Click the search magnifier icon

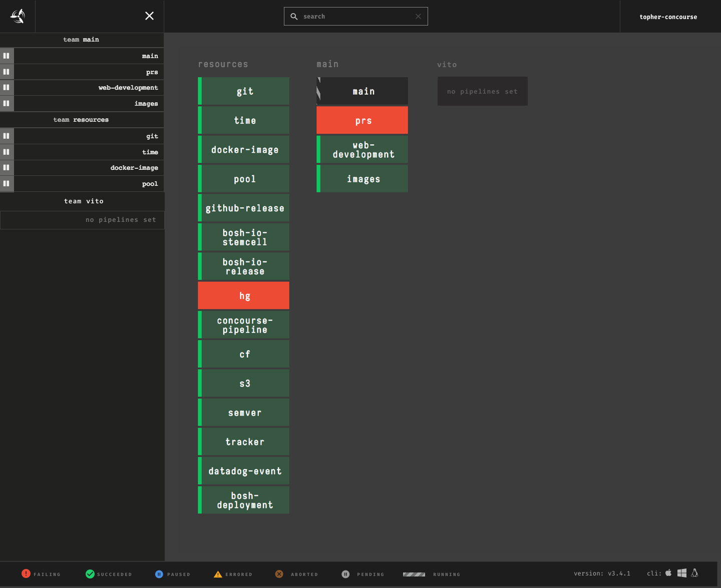tap(294, 16)
